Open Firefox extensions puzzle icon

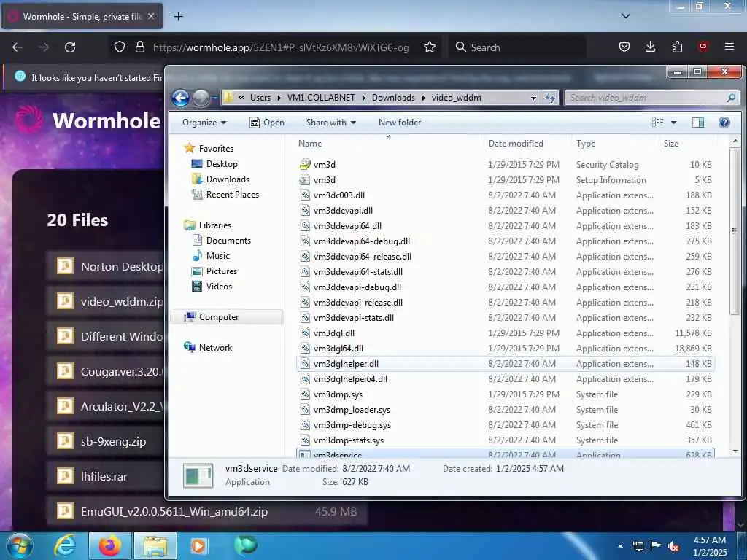coord(677,47)
